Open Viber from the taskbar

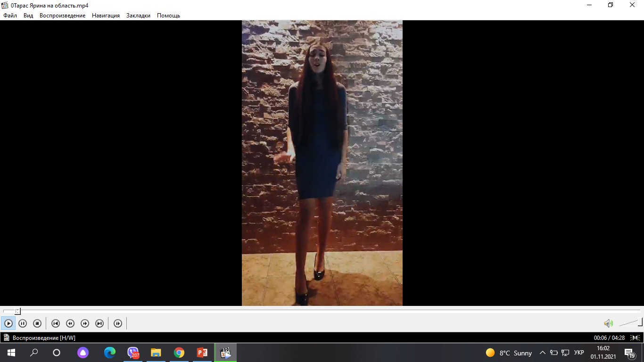tap(133, 353)
